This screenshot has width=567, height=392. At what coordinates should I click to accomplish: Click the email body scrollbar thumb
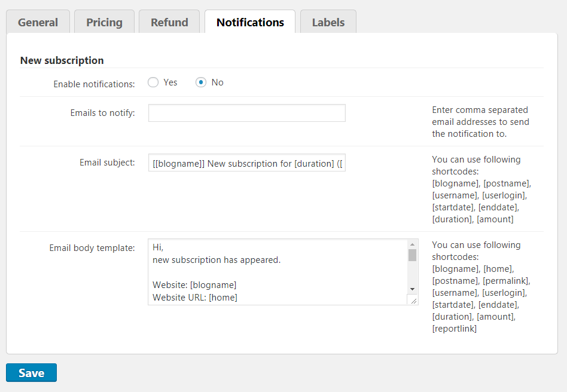(412, 256)
